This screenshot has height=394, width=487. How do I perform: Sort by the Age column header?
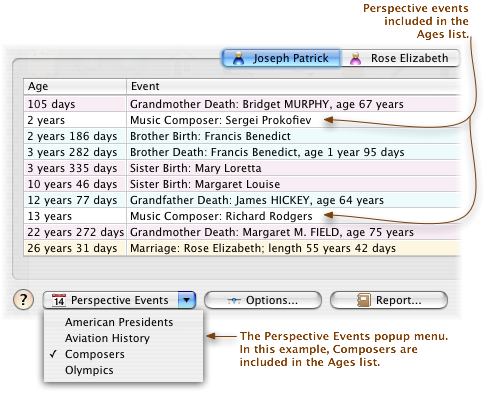coord(75,86)
